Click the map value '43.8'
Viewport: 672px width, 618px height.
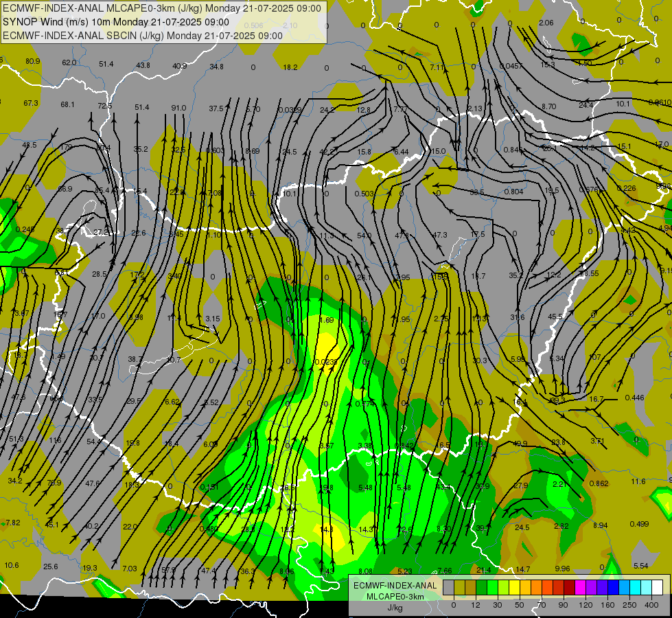(143, 65)
